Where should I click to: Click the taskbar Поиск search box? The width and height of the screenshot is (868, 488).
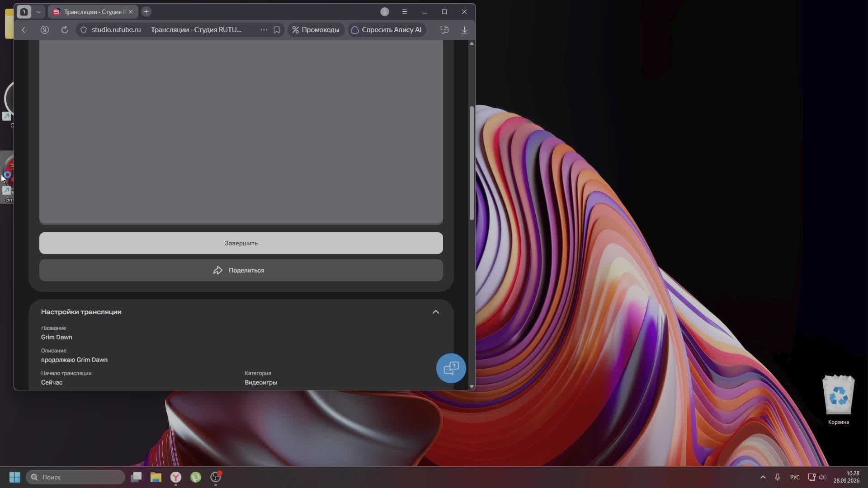pos(75,477)
